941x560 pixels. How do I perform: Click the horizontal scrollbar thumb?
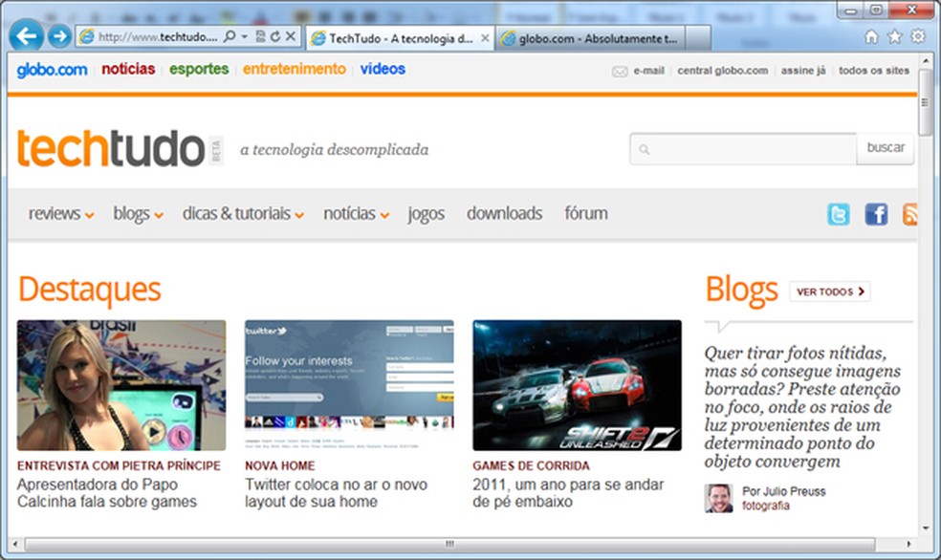click(449, 544)
